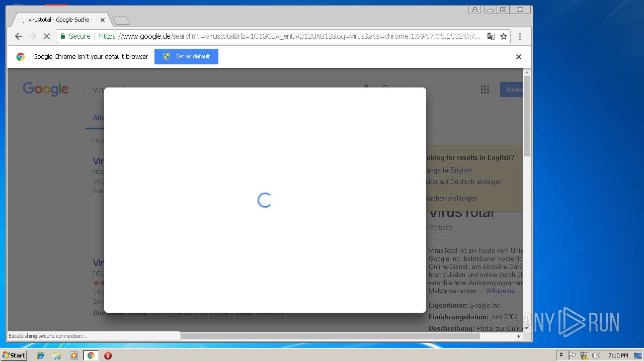Open the translate page icon
Image resolution: width=644 pixels, height=362 pixels.
click(x=491, y=36)
